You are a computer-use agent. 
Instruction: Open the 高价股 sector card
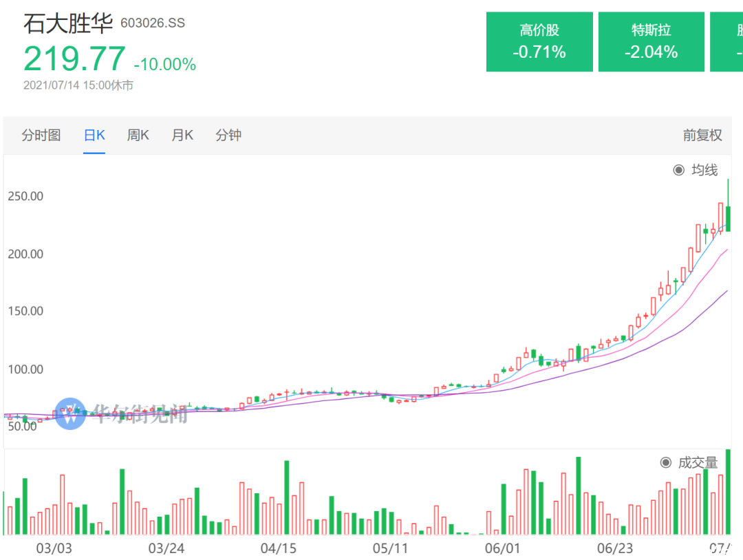(539, 42)
